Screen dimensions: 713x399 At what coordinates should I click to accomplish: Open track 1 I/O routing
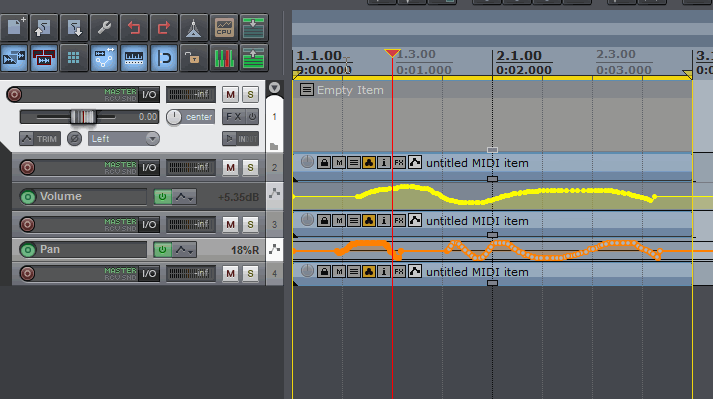tap(149, 95)
